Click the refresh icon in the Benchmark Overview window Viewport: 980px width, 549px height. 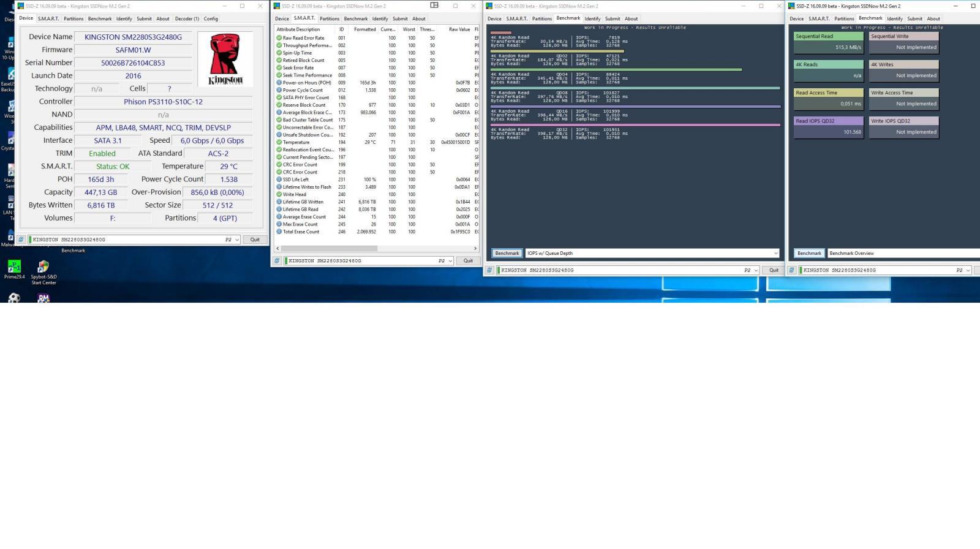[791, 270]
